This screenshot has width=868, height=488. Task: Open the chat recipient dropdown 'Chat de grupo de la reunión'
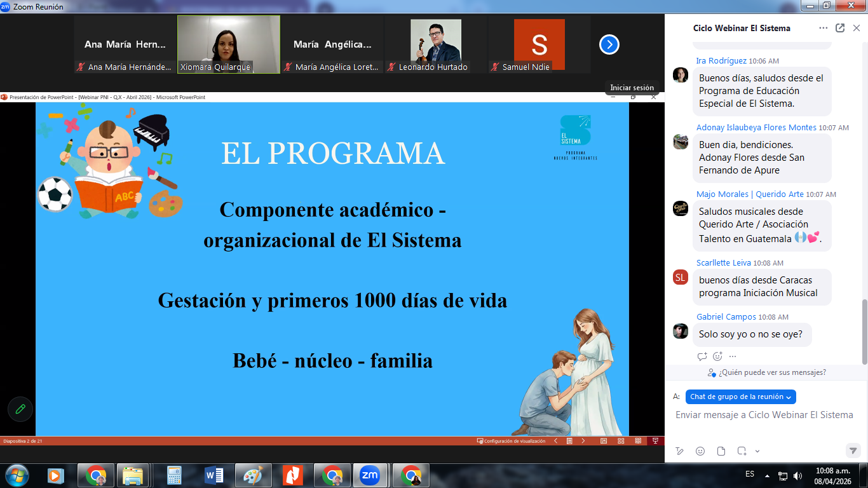click(740, 396)
